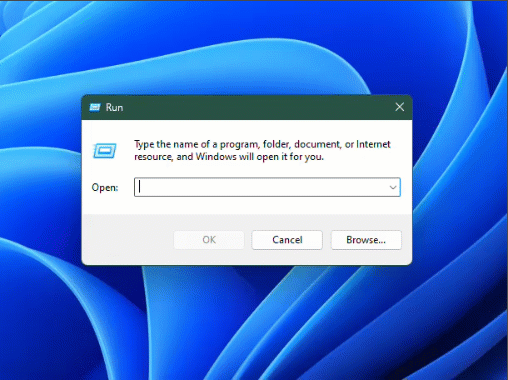Close the Run dialog with X
The width and height of the screenshot is (508, 380).
click(x=400, y=107)
